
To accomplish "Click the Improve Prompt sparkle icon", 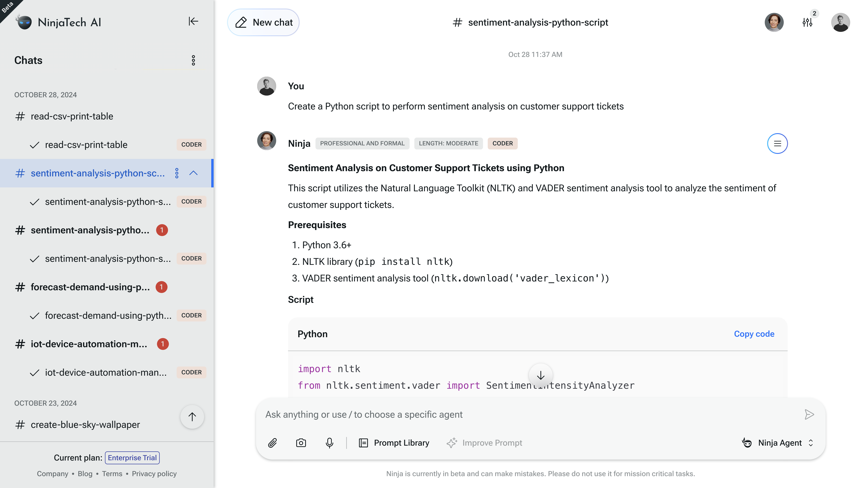I will (452, 443).
